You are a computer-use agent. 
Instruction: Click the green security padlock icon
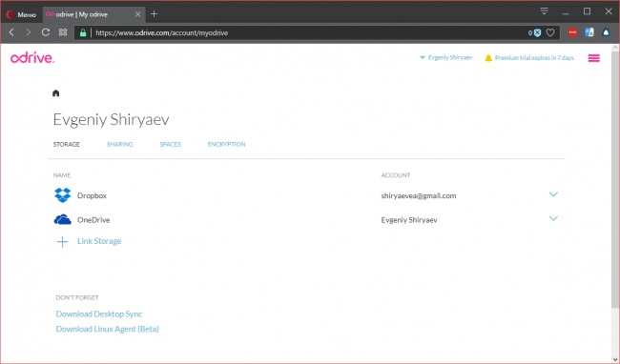[x=83, y=32]
